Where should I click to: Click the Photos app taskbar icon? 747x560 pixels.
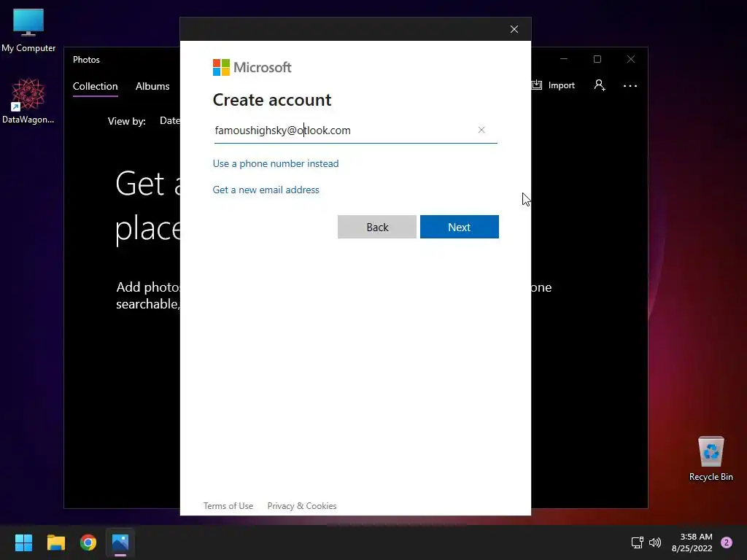[120, 542]
